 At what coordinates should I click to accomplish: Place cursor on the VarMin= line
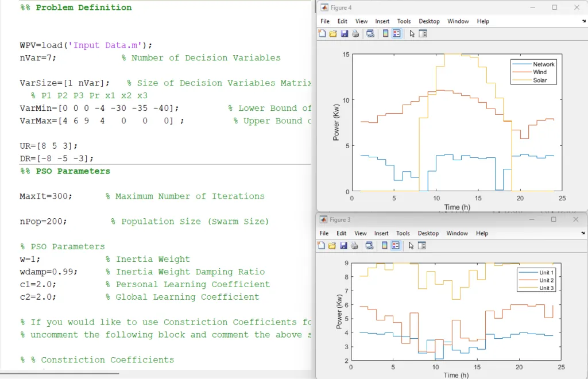99,108
